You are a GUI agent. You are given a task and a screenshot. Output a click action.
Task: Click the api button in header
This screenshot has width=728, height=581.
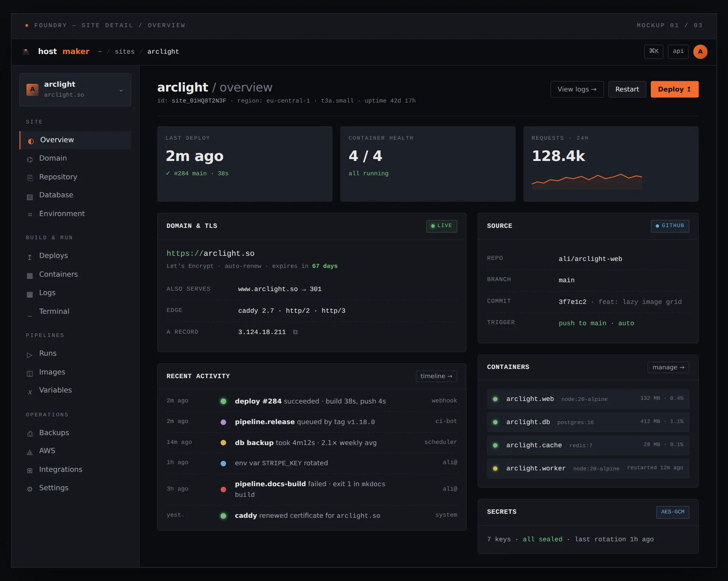pyautogui.click(x=678, y=51)
